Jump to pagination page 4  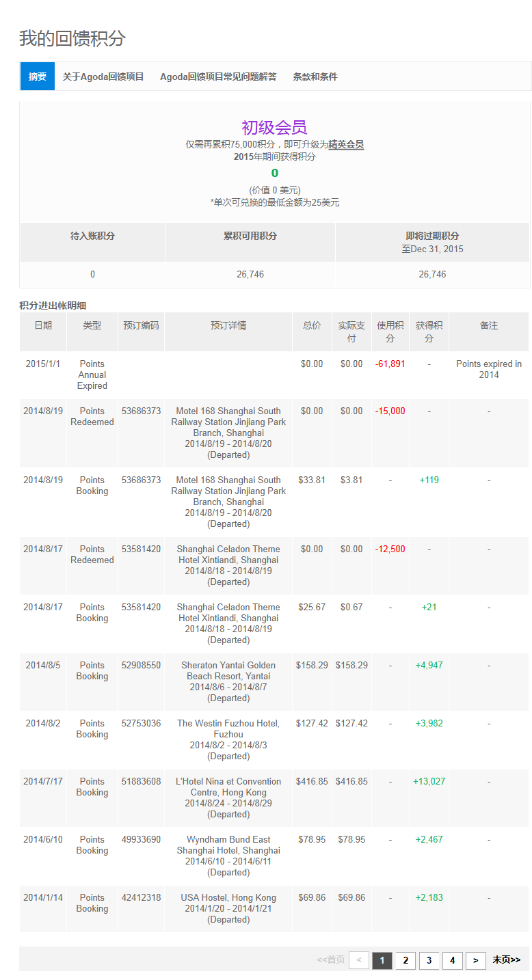coord(452,960)
